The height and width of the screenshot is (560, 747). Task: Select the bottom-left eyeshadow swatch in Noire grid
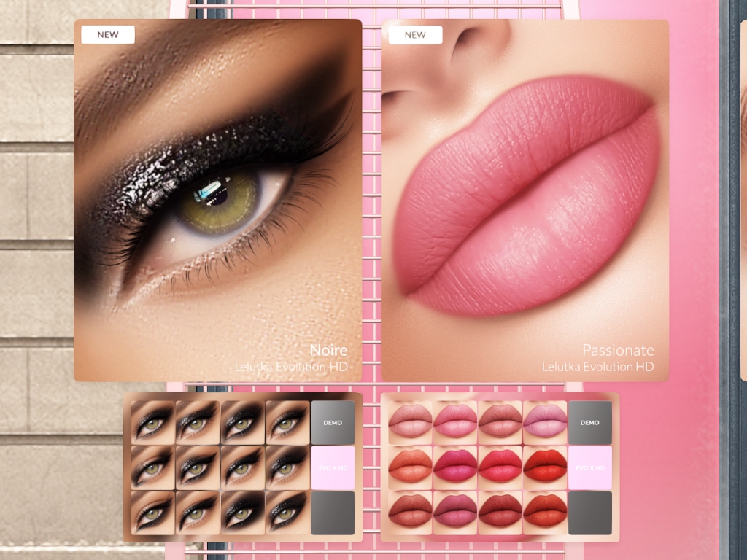[152, 513]
